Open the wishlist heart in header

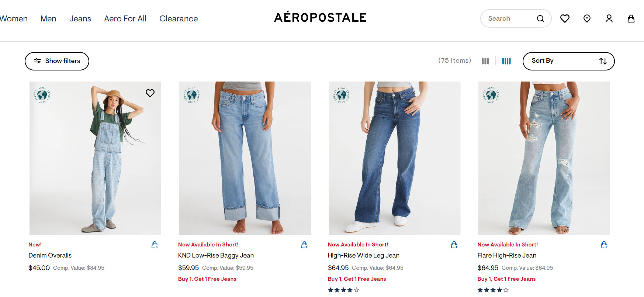tap(565, 18)
